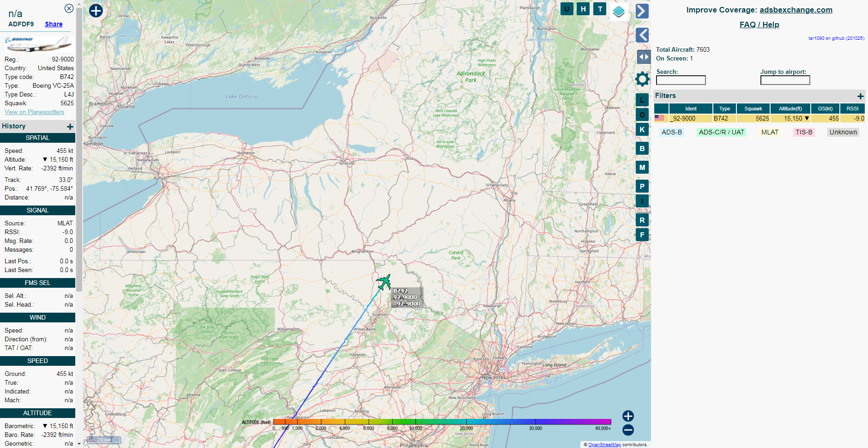Screen dimensions: 868x448
Task: Click the right arrow sidebar button
Action: (x=642, y=11)
